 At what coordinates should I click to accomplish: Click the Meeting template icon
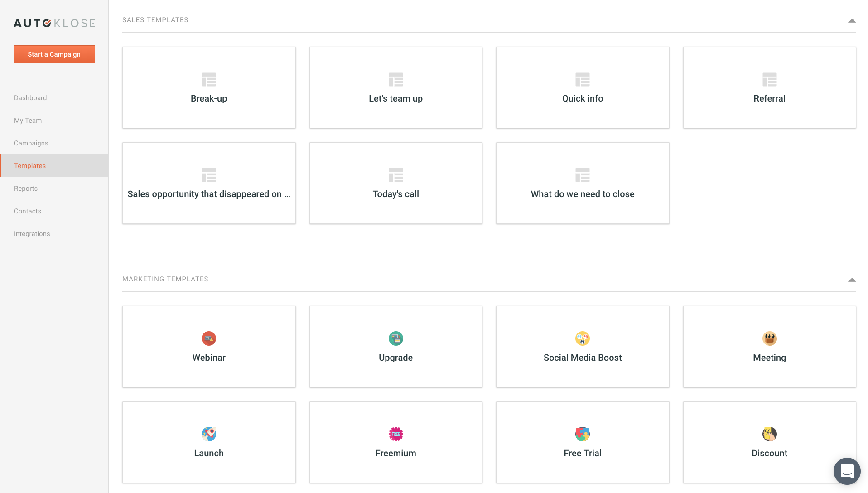pyautogui.click(x=769, y=338)
